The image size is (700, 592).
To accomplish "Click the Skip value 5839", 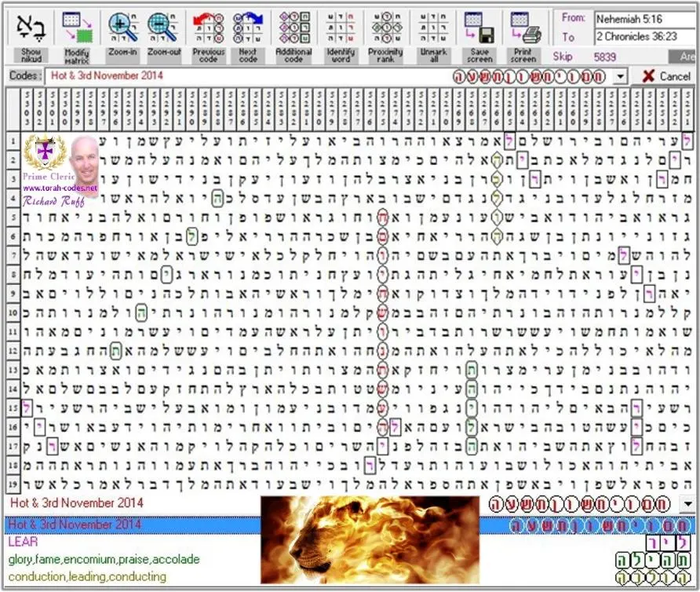I will (605, 57).
